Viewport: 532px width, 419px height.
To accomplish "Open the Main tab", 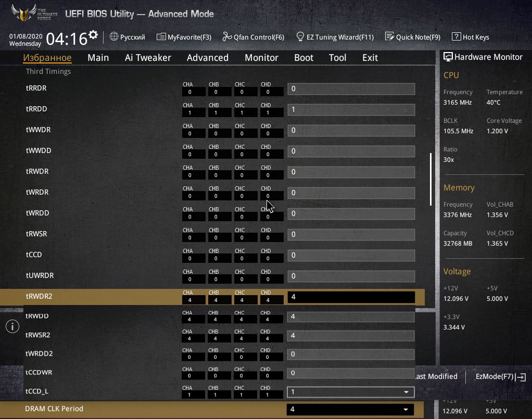I will tap(98, 58).
